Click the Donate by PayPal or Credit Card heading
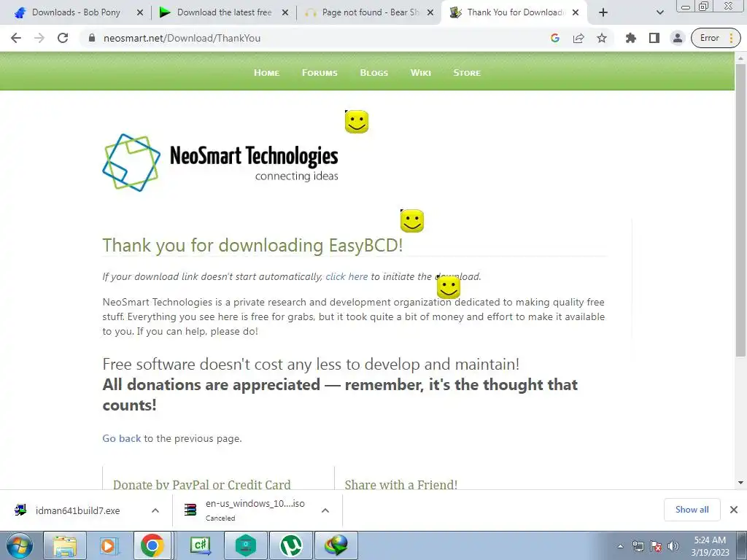 201,484
